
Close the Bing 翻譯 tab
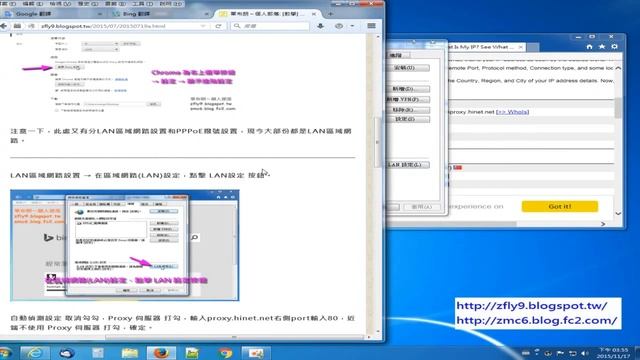click(207, 14)
